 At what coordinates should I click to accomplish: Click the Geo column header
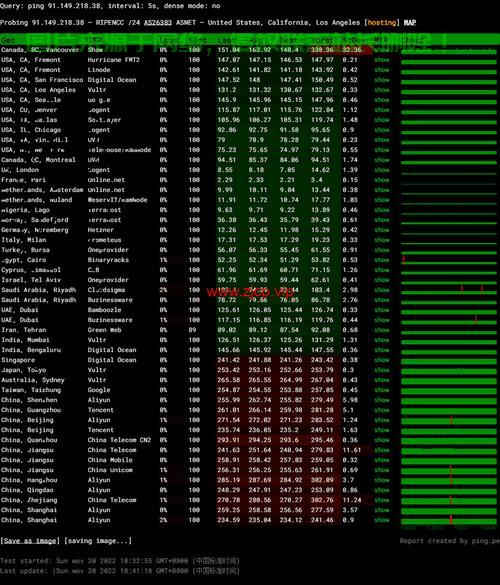point(8,40)
